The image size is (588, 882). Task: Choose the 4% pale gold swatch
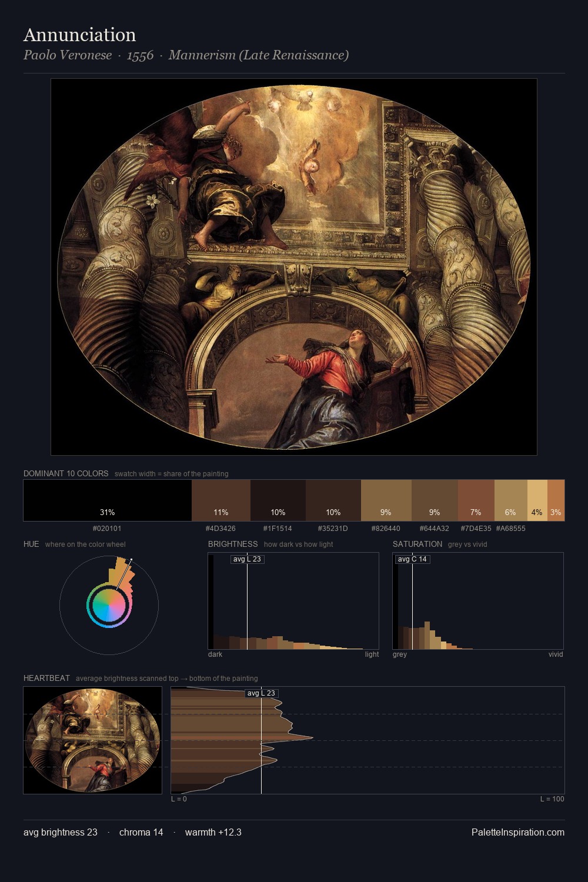(537, 500)
